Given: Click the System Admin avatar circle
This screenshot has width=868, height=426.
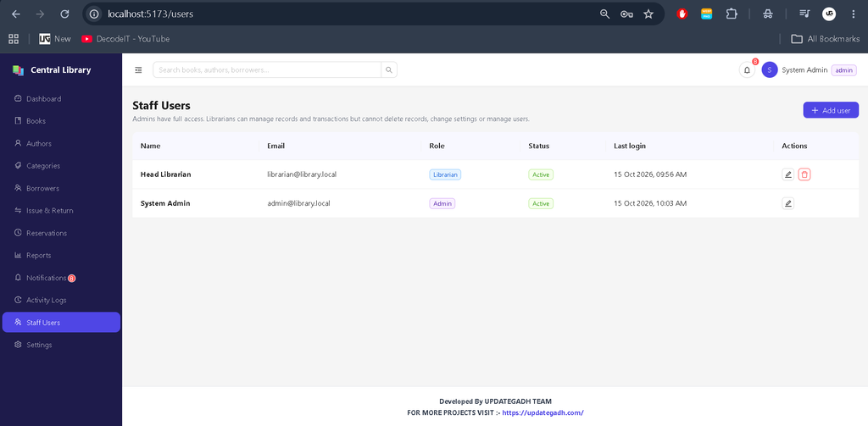Looking at the screenshot, I should tap(770, 70).
